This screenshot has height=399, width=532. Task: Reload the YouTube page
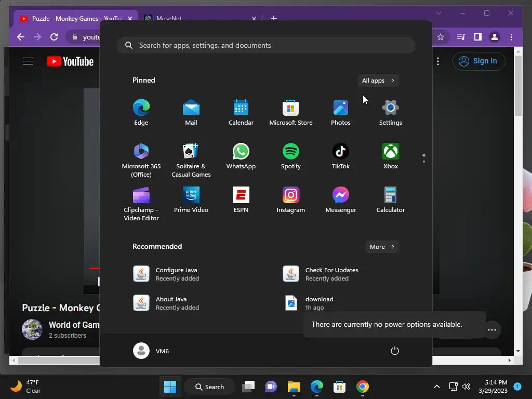click(x=54, y=37)
